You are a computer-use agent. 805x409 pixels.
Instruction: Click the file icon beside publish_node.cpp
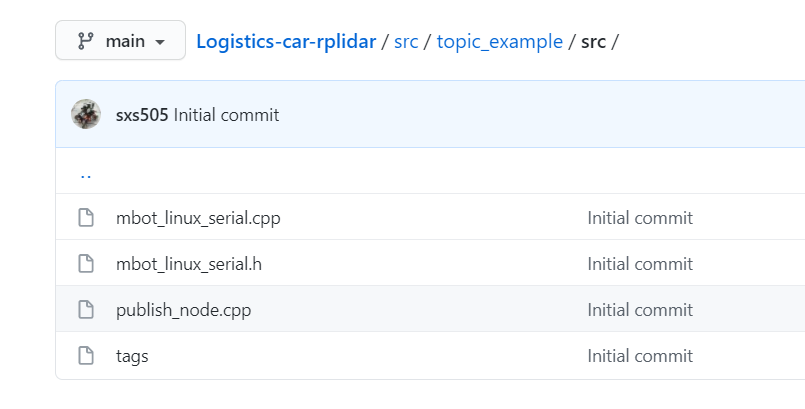point(86,310)
